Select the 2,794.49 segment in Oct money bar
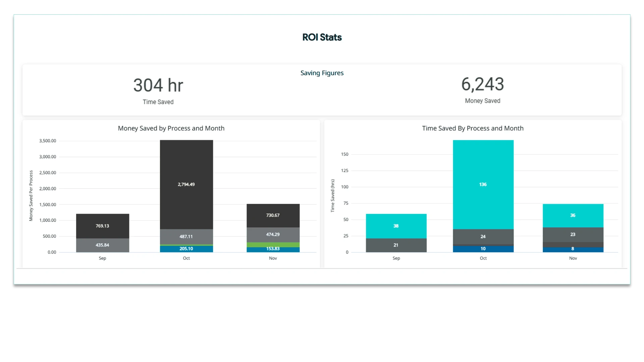The width and height of the screenshot is (644, 362). point(186,185)
